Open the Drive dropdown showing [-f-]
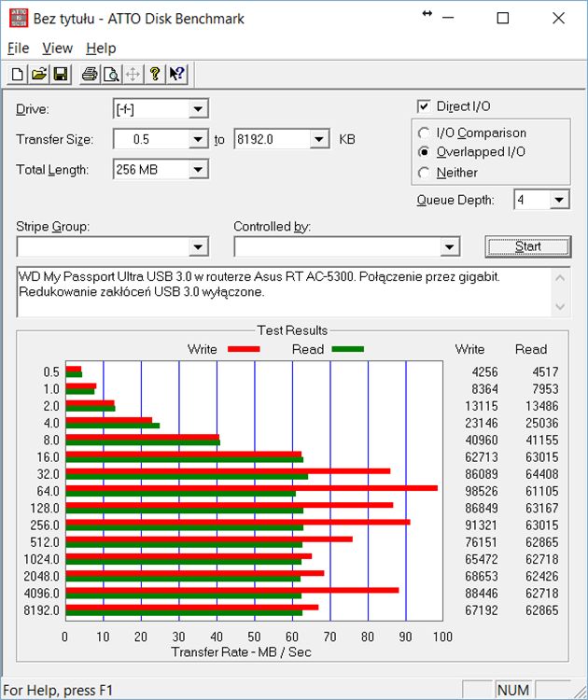 [x=198, y=109]
